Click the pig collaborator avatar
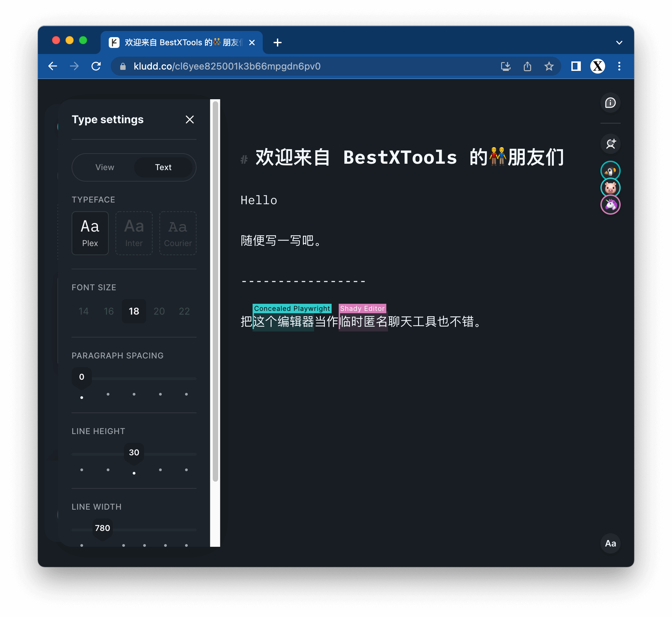Viewport: 672px width, 617px height. pyautogui.click(x=611, y=188)
